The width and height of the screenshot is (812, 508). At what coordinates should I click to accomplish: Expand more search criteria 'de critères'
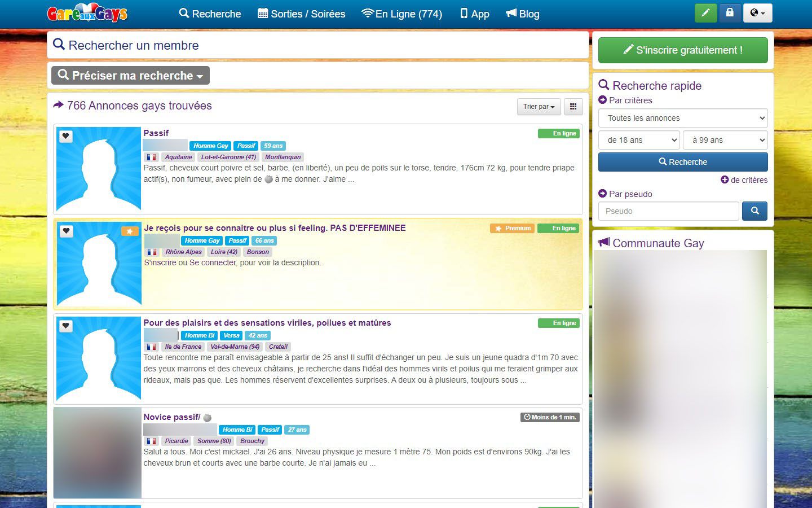coord(744,180)
